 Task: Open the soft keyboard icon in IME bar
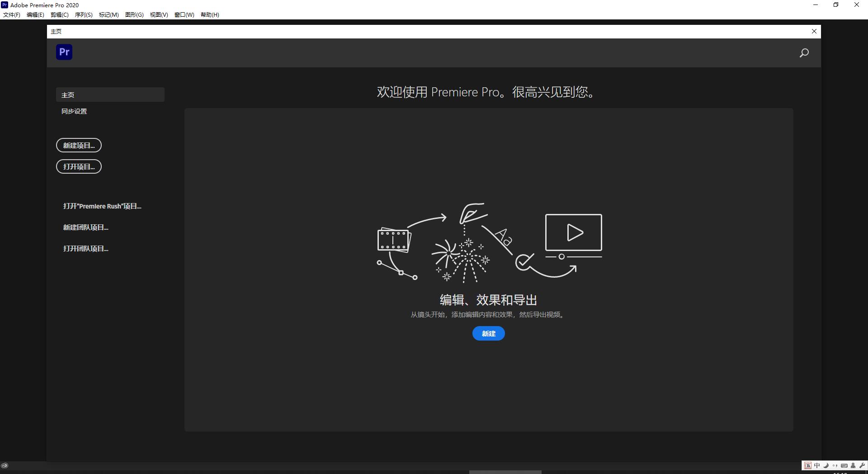click(x=844, y=465)
